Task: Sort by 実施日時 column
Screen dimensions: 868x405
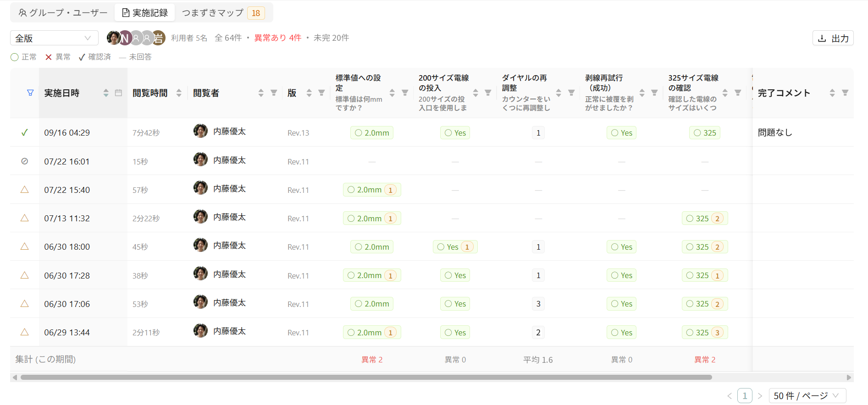Action: click(x=106, y=93)
